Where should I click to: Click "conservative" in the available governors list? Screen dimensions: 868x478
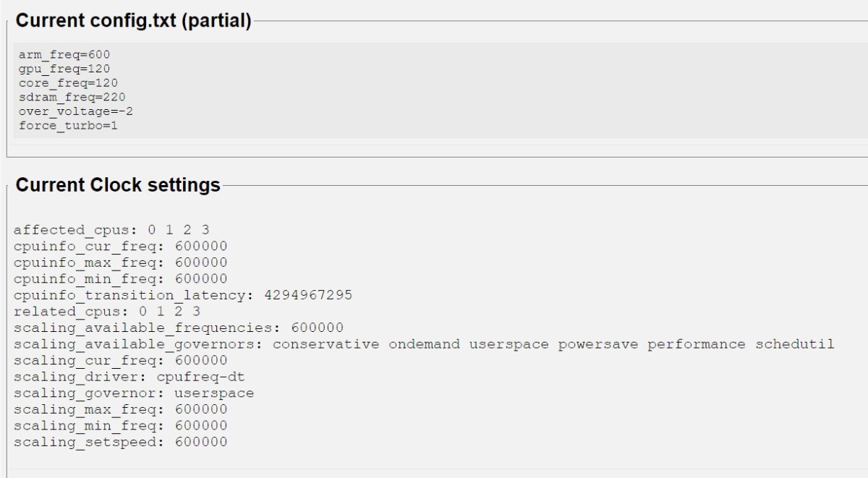pyautogui.click(x=325, y=344)
